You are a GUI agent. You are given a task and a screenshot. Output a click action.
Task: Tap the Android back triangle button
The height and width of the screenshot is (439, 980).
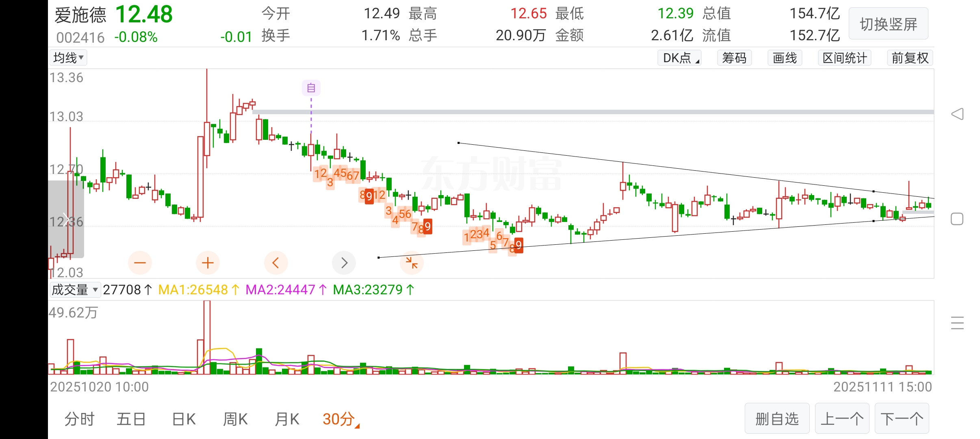(957, 114)
